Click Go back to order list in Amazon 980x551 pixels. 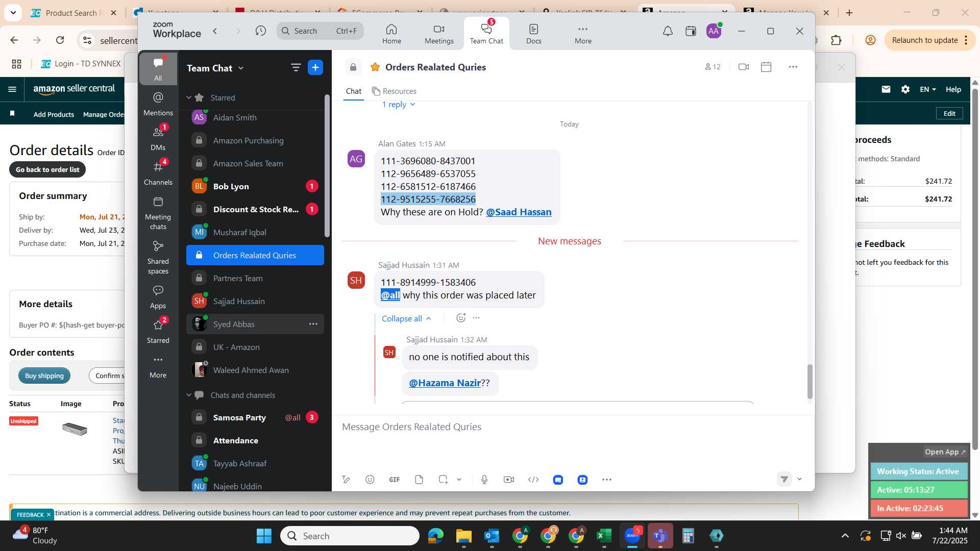pyautogui.click(x=47, y=169)
